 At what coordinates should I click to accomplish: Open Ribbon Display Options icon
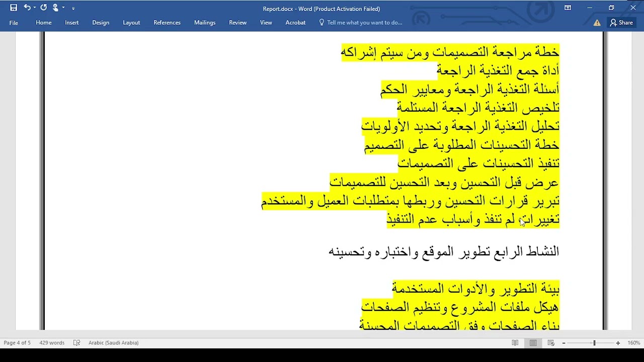(x=568, y=8)
